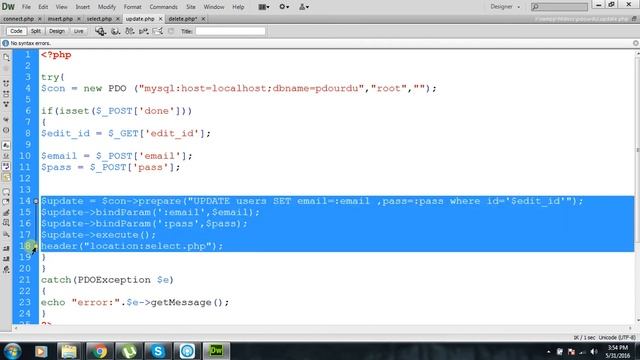
Task: Enable Live view
Action: coord(78,31)
